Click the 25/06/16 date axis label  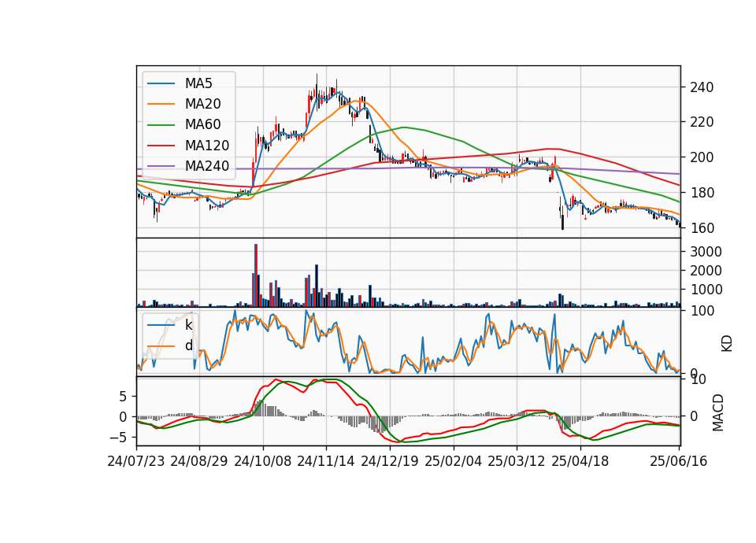[x=678, y=461]
